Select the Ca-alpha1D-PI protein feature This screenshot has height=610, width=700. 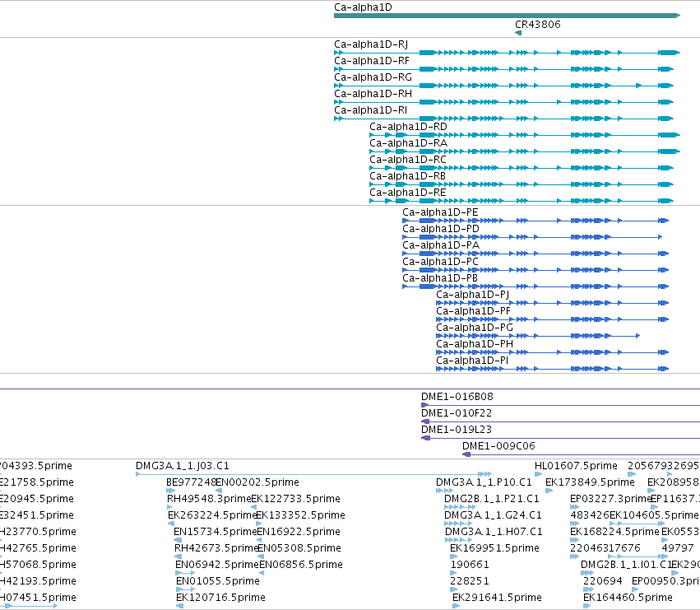pyautogui.click(x=552, y=369)
